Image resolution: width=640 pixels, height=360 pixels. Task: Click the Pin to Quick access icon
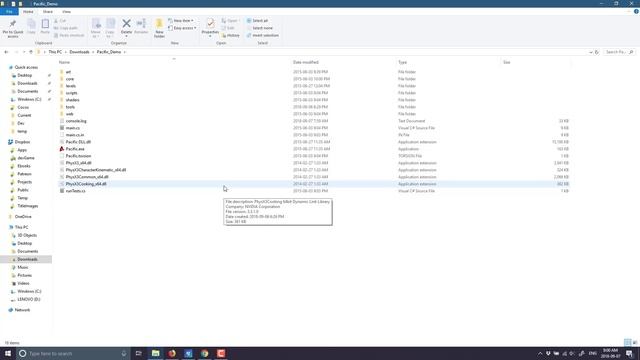tap(13, 24)
